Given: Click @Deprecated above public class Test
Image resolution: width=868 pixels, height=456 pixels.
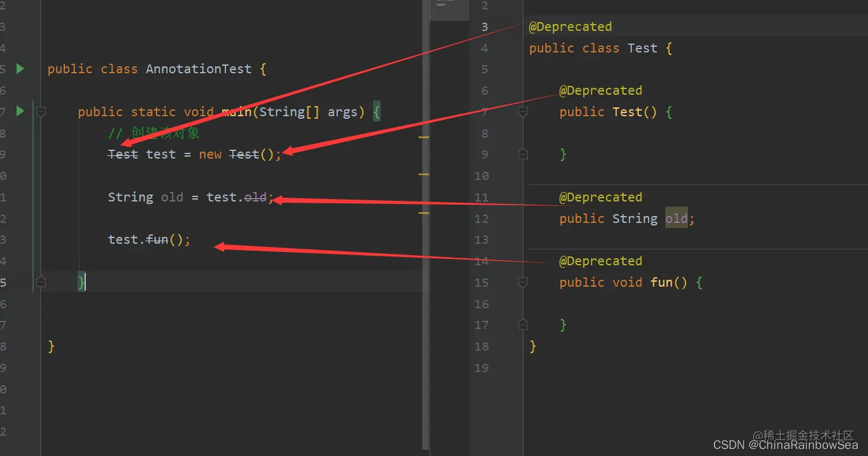Looking at the screenshot, I should (571, 27).
